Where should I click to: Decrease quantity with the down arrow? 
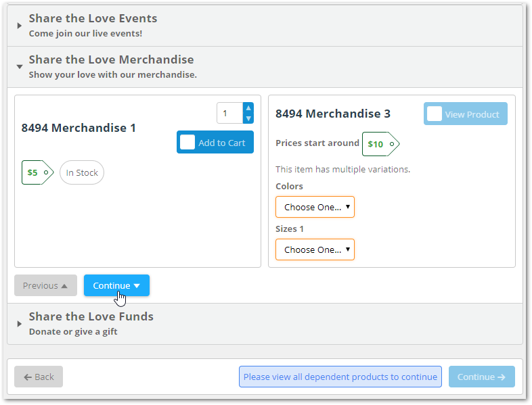click(x=248, y=118)
